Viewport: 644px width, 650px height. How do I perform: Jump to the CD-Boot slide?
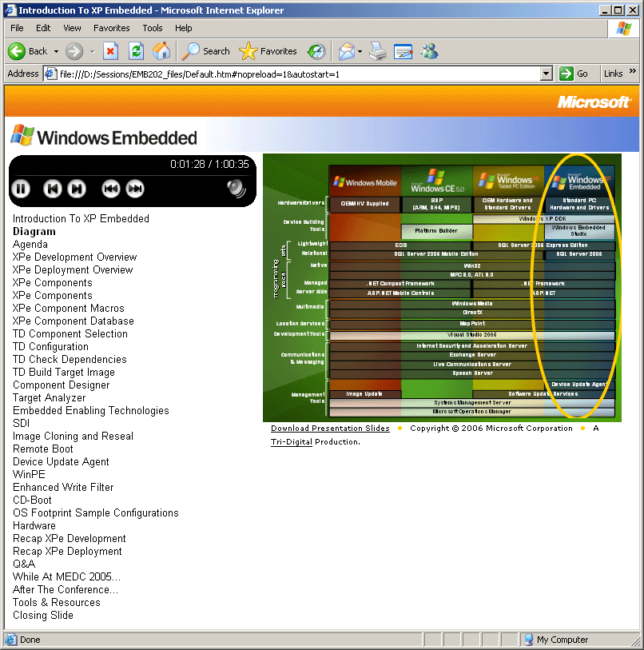pos(32,500)
